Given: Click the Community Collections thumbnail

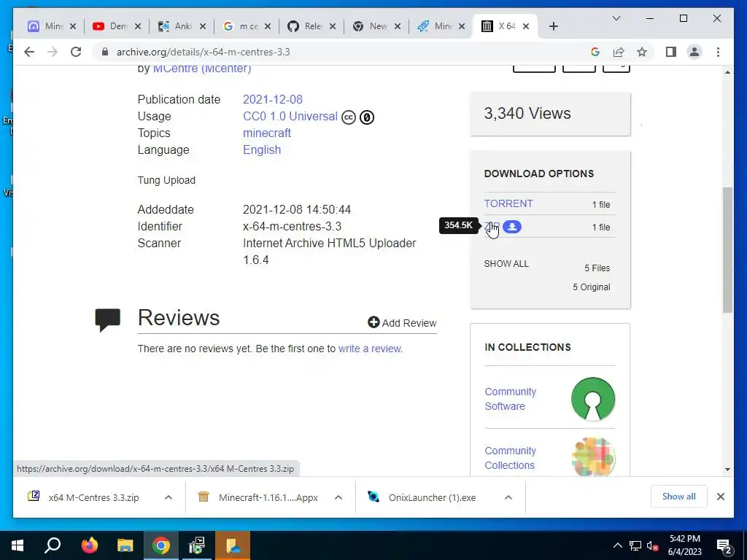Looking at the screenshot, I should click(594, 457).
